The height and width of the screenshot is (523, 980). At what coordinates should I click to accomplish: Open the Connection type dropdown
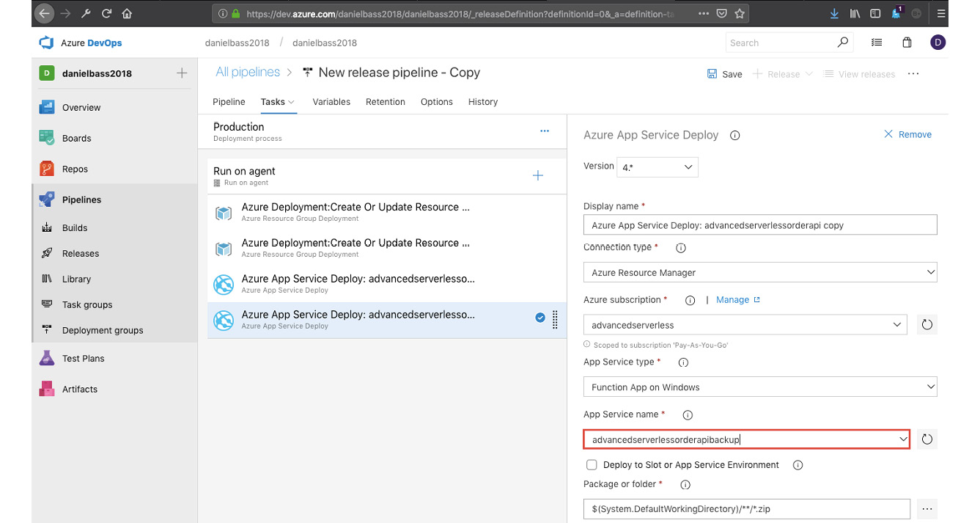pos(760,272)
